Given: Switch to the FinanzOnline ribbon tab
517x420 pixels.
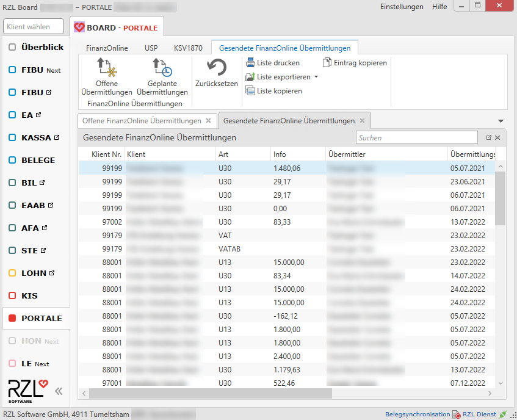Looking at the screenshot, I should click(x=107, y=48).
